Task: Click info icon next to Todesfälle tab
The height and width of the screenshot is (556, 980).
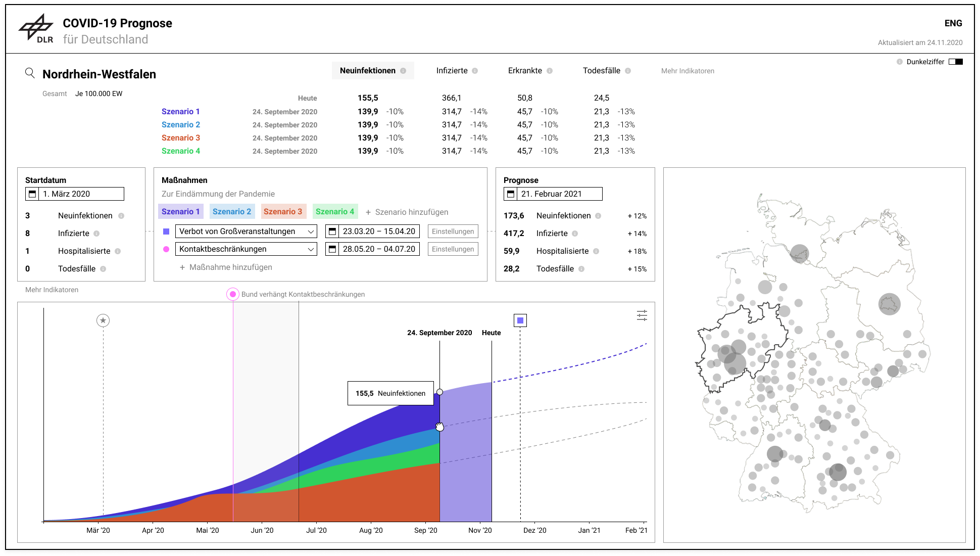Action: 628,71
